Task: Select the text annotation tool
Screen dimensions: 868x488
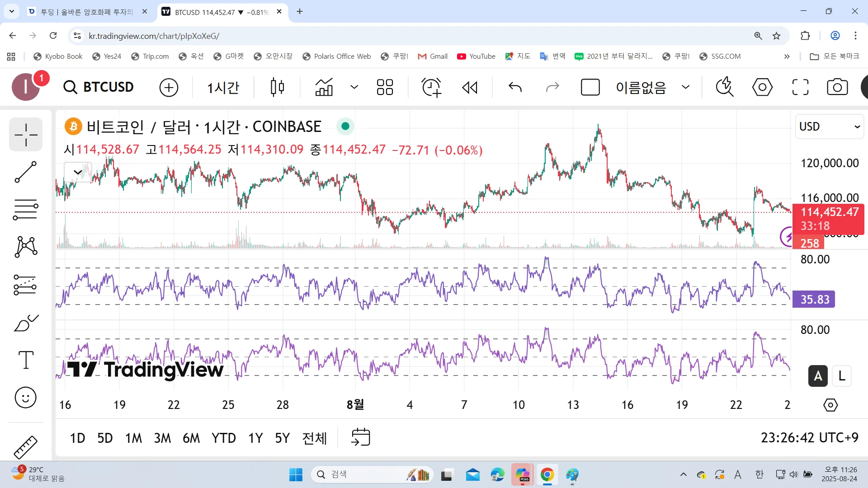Action: click(26, 360)
